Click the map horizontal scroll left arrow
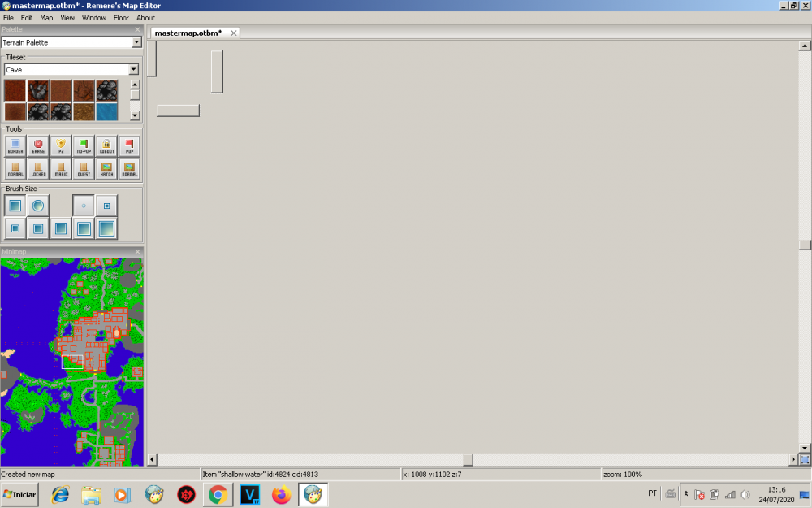Image resolution: width=812 pixels, height=508 pixels. 153,459
